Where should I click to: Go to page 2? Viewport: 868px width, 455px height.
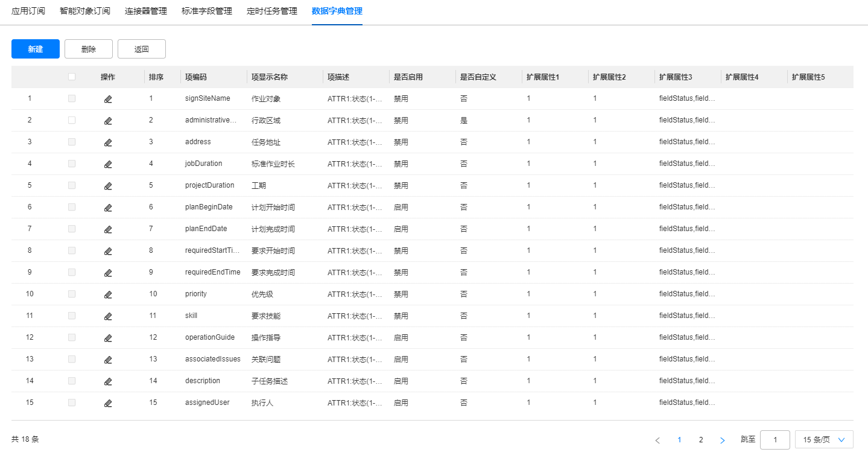701,440
